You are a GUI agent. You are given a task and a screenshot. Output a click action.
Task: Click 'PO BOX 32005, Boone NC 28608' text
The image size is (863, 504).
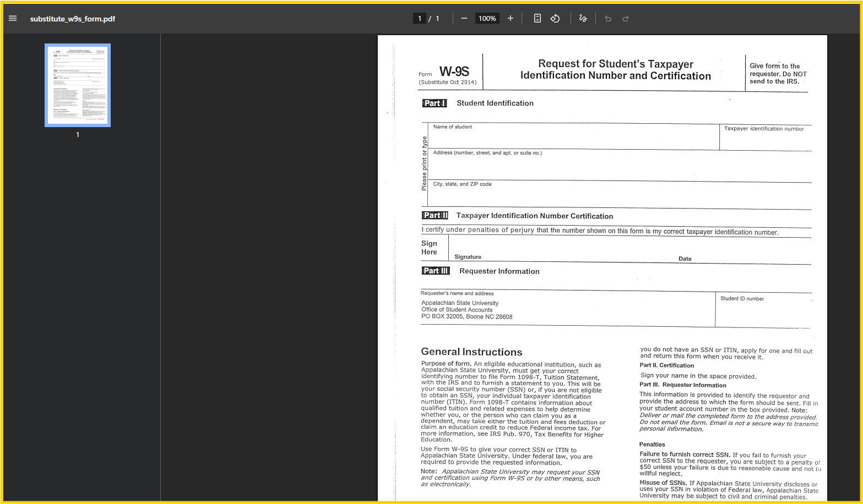point(467,316)
